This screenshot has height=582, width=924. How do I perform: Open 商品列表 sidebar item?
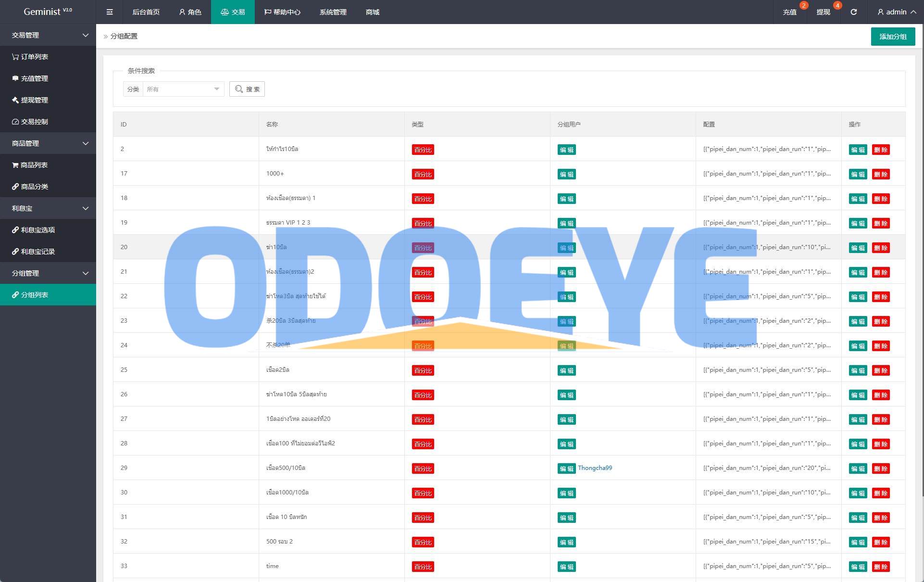click(x=34, y=165)
